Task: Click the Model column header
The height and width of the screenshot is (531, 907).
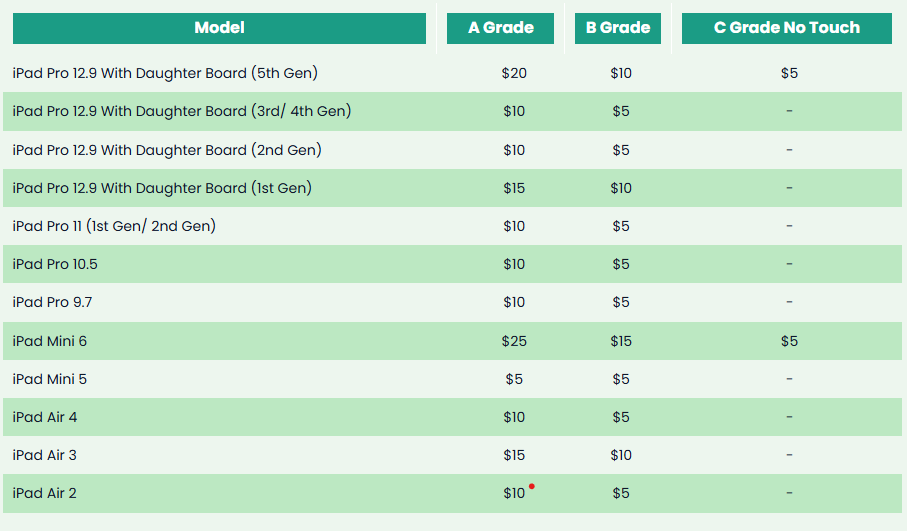Action: point(219,28)
